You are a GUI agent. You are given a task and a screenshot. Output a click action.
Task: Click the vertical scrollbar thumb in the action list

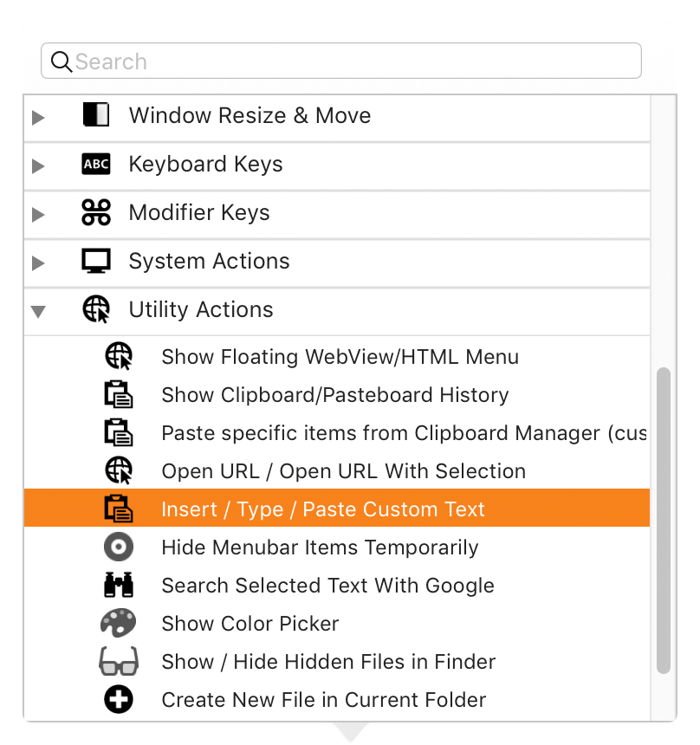pyautogui.click(x=664, y=521)
